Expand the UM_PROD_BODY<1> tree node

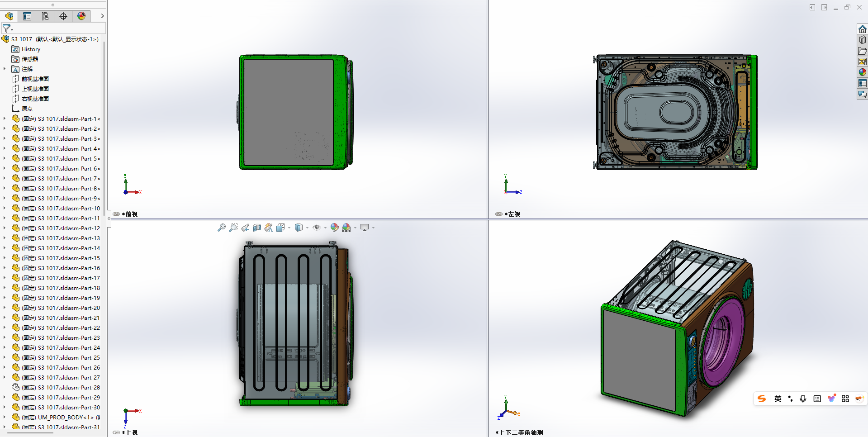click(5, 417)
